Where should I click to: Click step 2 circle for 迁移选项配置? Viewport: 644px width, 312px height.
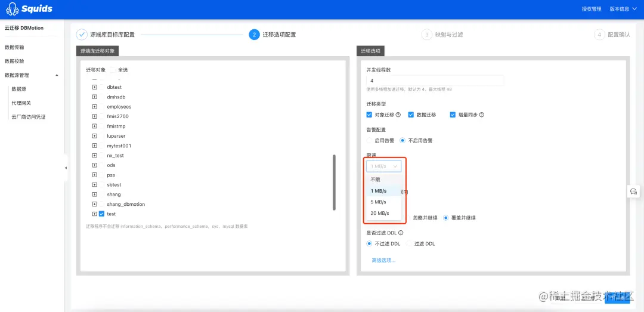coord(254,35)
